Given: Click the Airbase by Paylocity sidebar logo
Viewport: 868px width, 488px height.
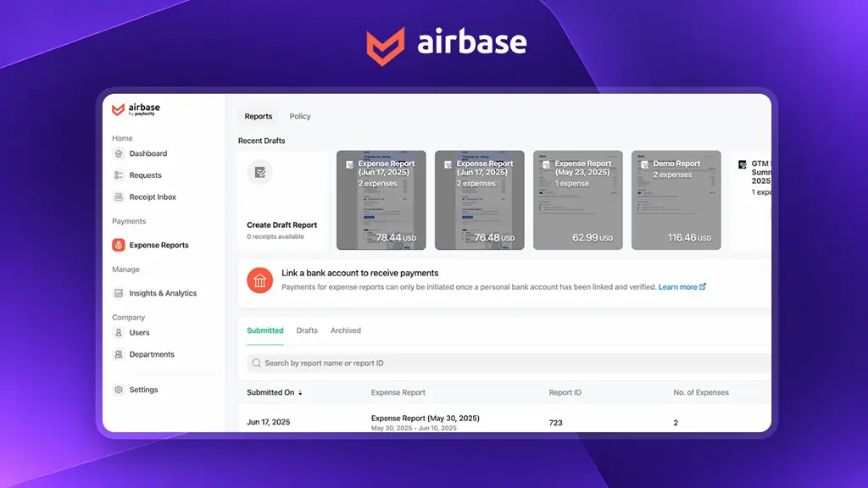Looking at the screenshot, I should pos(136,109).
